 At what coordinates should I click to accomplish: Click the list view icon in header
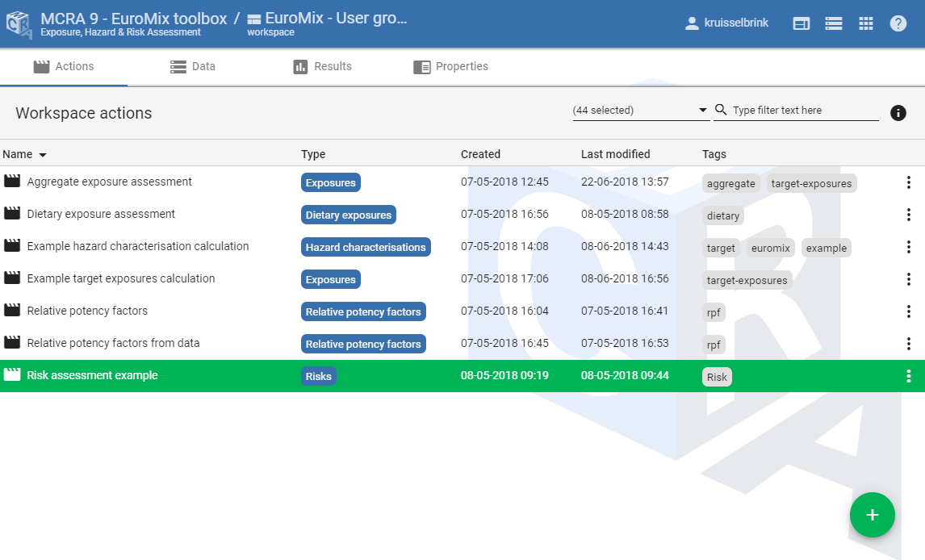834,23
